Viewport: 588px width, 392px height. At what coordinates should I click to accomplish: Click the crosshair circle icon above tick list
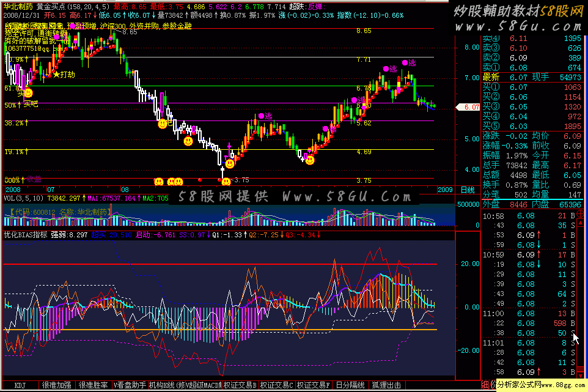pos(580,214)
